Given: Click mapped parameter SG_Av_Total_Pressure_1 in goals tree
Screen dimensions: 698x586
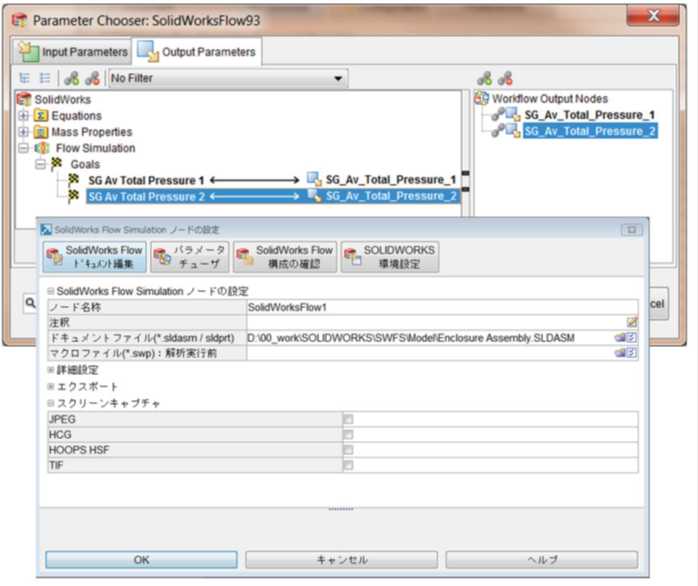Looking at the screenshot, I should tap(390, 180).
